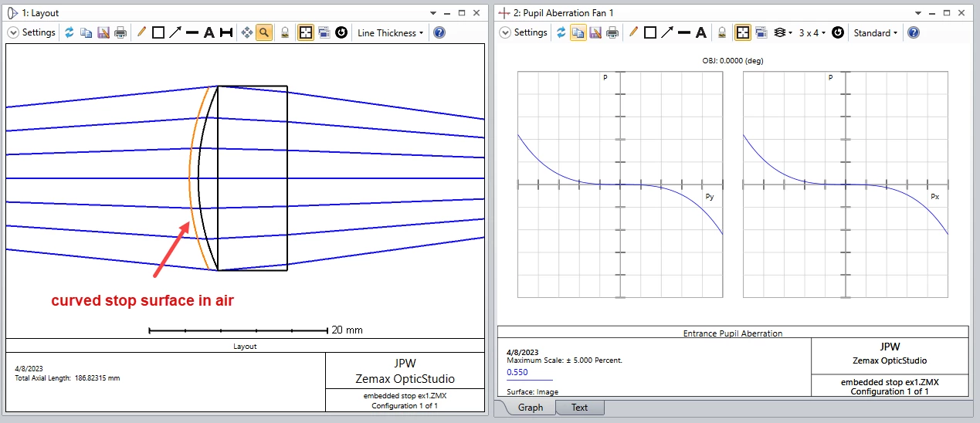Screen dimensions: 980x423
Task: Open the layers overlay dropdown in Pupil Aberration
Action: (782, 32)
